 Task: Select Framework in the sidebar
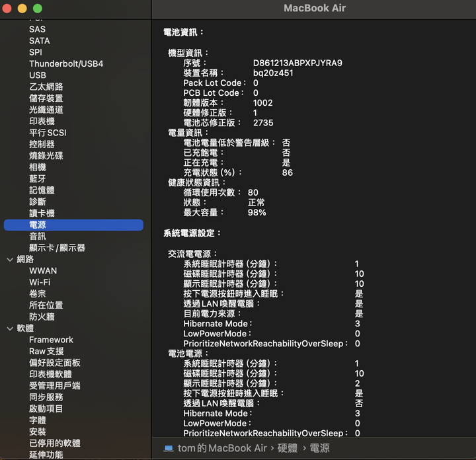[52, 340]
